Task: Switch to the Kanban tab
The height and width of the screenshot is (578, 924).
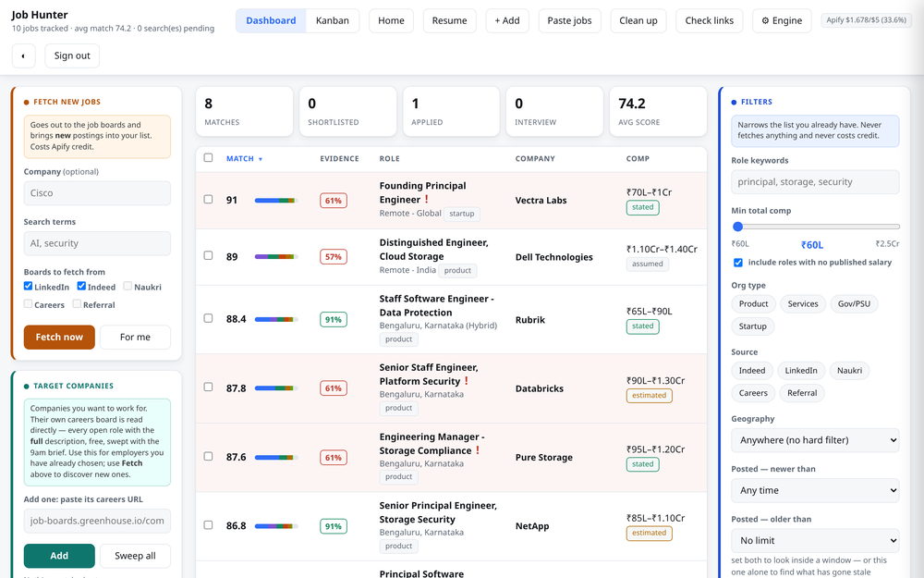Action: tap(333, 20)
